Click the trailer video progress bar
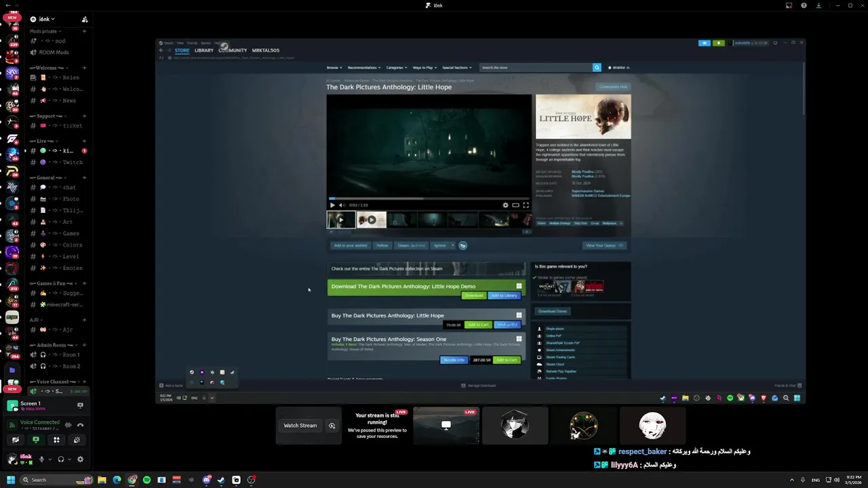 tap(429, 199)
